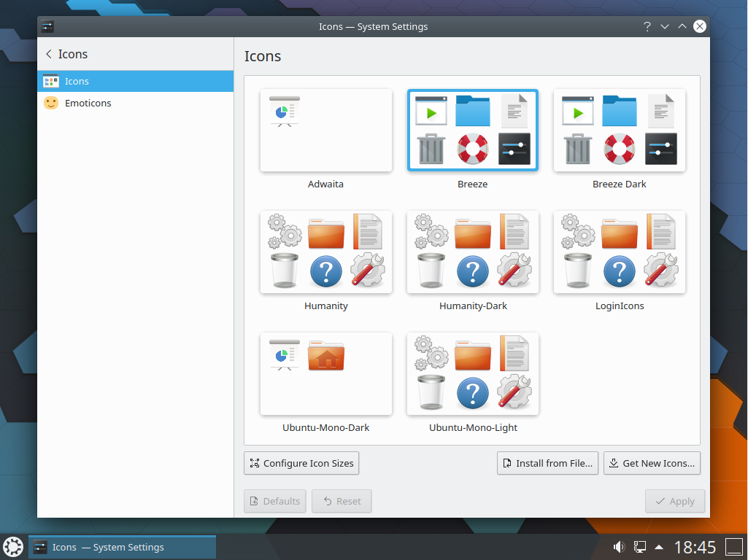This screenshot has width=748, height=560.
Task: Click the Breeze theme sliders settings icon
Action: (x=514, y=149)
